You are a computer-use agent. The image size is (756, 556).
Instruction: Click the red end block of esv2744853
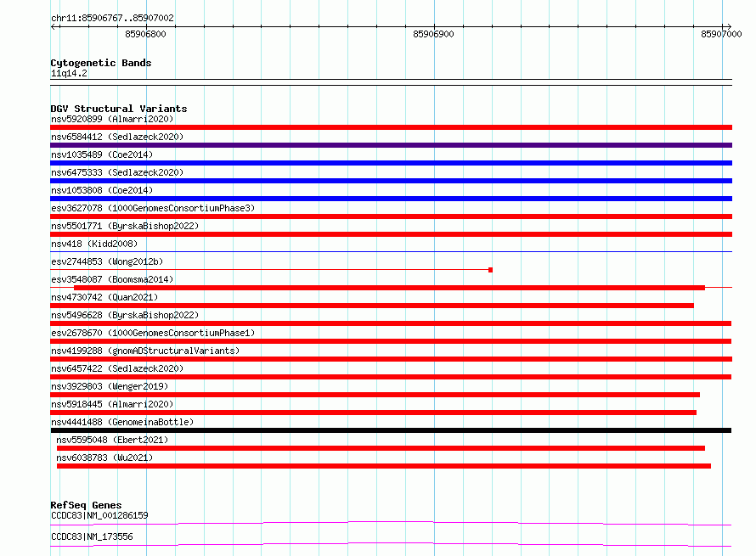(x=490, y=270)
